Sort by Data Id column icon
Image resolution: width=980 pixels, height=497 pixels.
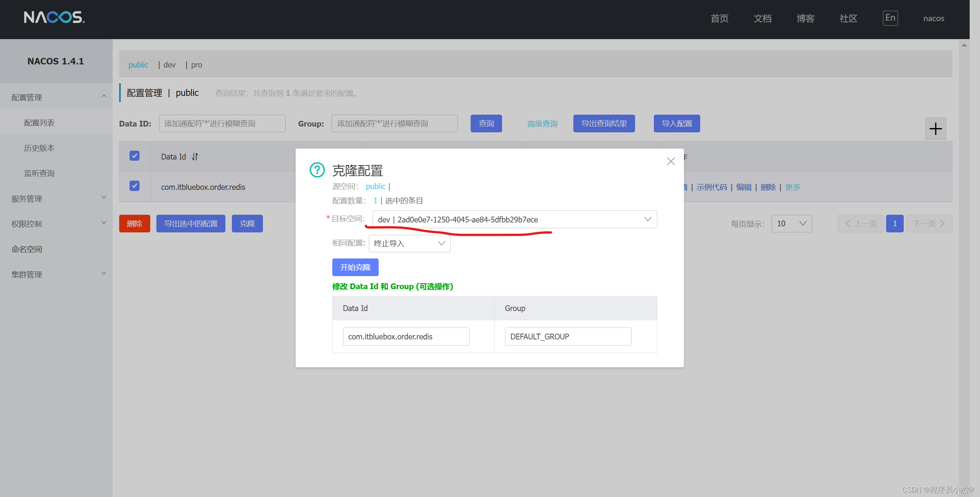[195, 156]
